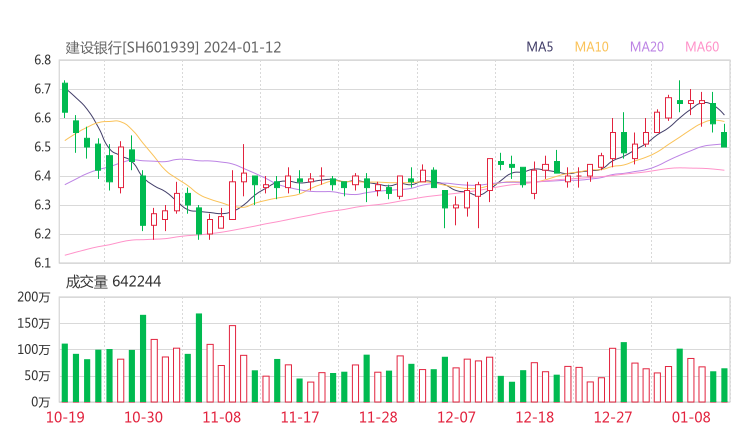
Task: Click the 6.4 price axis label
Action: tap(42, 176)
